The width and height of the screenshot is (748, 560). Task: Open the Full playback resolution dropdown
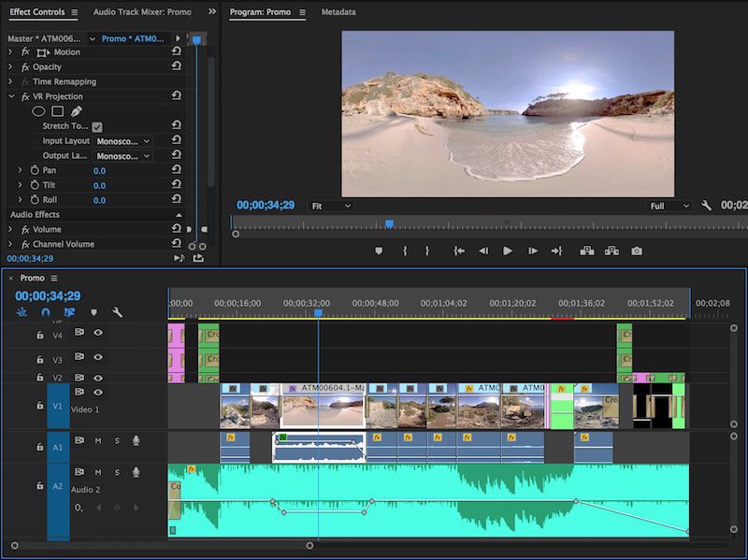click(x=669, y=206)
